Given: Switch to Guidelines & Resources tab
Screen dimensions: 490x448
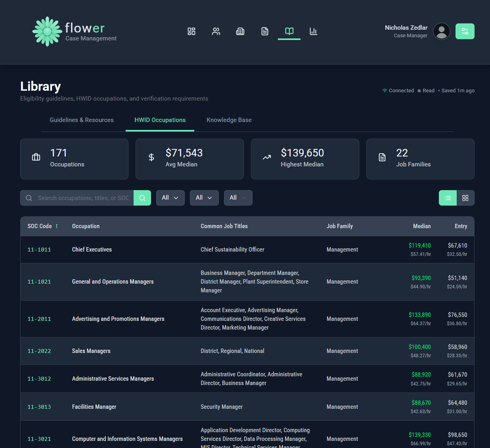Looking at the screenshot, I should [x=82, y=120].
